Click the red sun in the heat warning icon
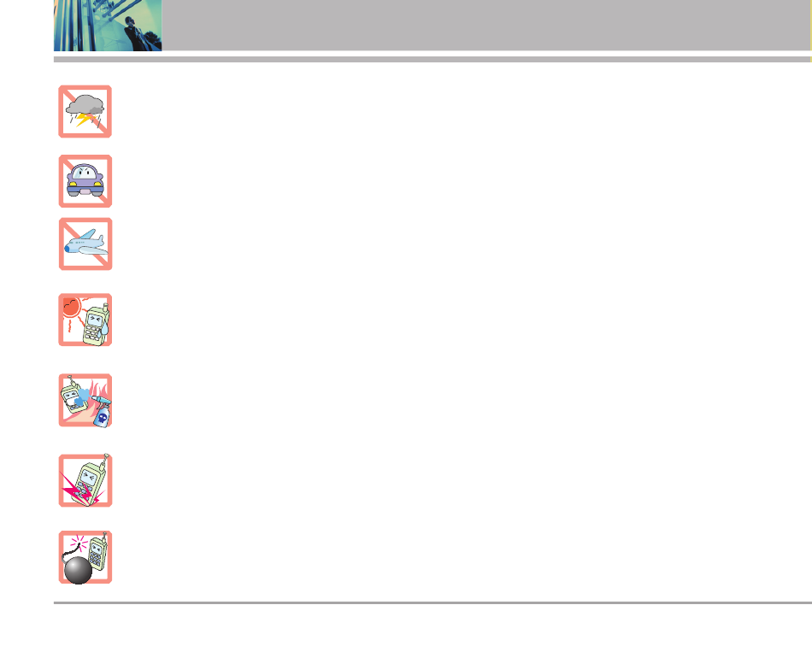812x652 pixels. click(71, 307)
